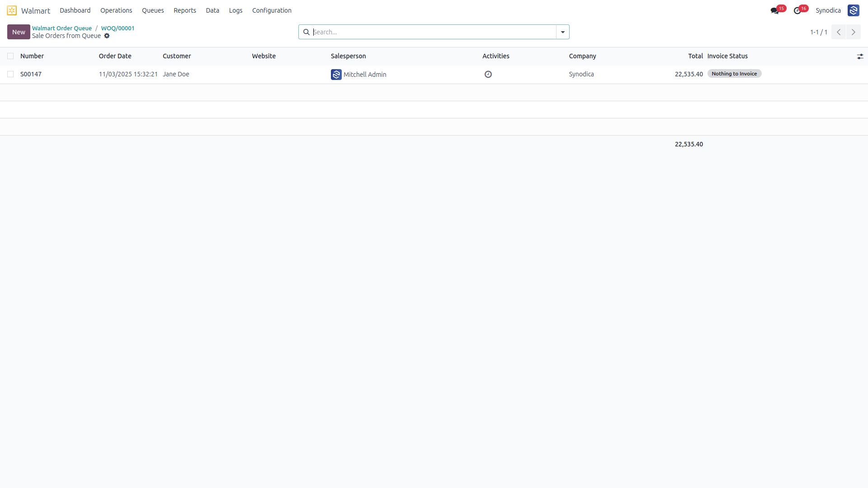Click the gear icon beside Sale Orders from Queue

tap(107, 36)
